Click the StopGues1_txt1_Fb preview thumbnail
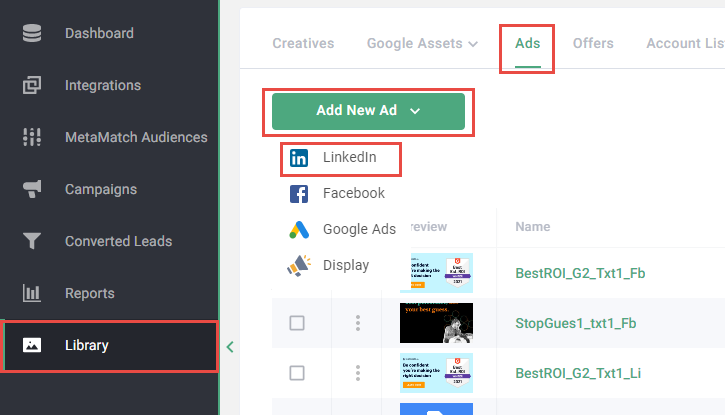This screenshot has width=725, height=415. [x=436, y=323]
